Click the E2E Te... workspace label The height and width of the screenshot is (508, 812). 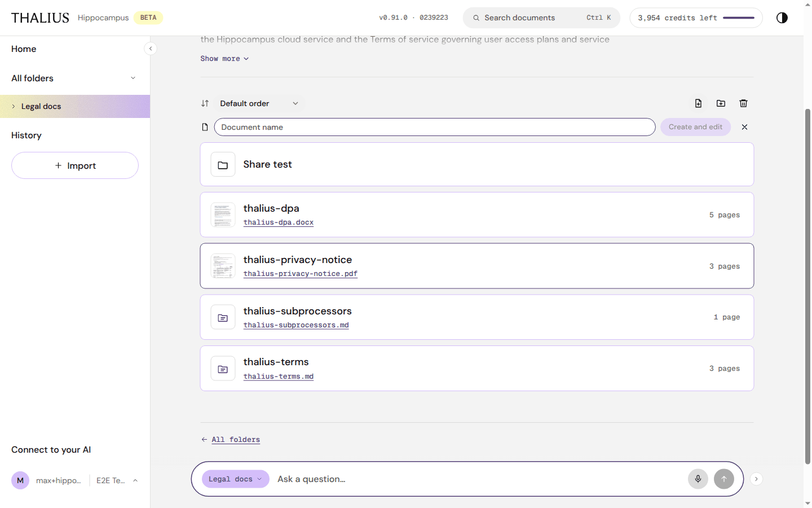coord(111,480)
